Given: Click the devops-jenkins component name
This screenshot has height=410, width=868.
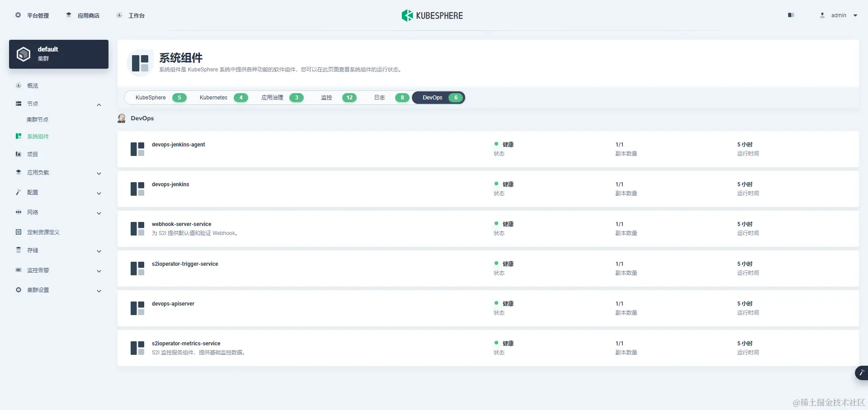Looking at the screenshot, I should (x=170, y=184).
